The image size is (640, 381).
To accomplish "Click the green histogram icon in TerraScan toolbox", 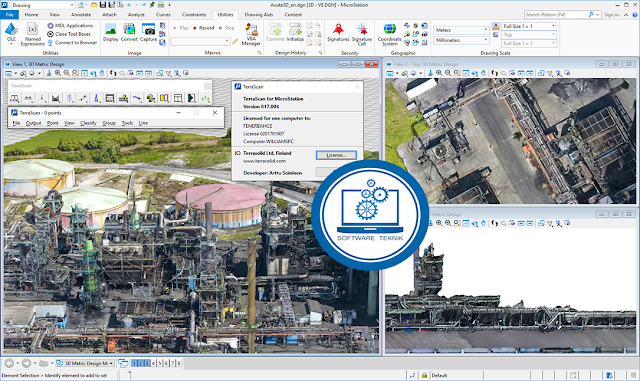I will [205, 98].
